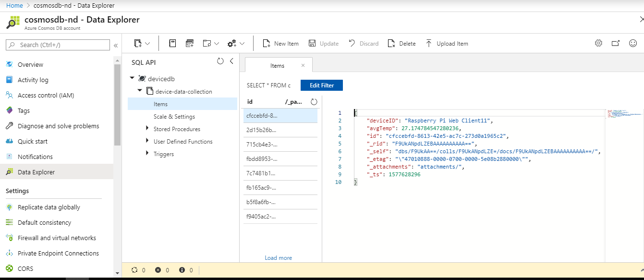Open the New Container dropdown chevron
Screen dimensions: 644x280
pyautogui.click(x=146, y=43)
